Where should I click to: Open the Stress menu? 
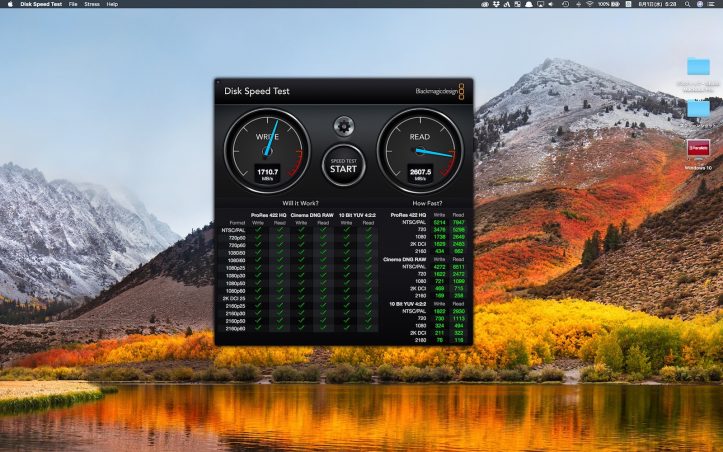pos(92,4)
